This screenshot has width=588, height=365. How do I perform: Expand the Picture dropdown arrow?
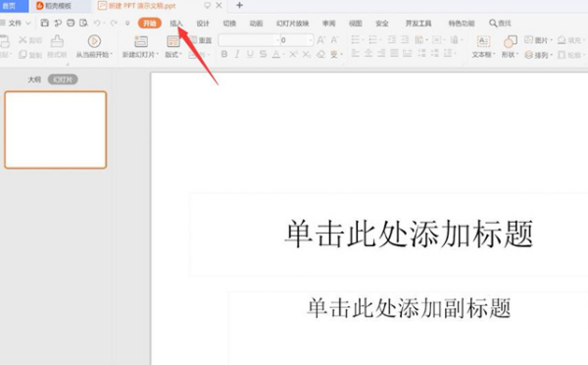(x=551, y=40)
